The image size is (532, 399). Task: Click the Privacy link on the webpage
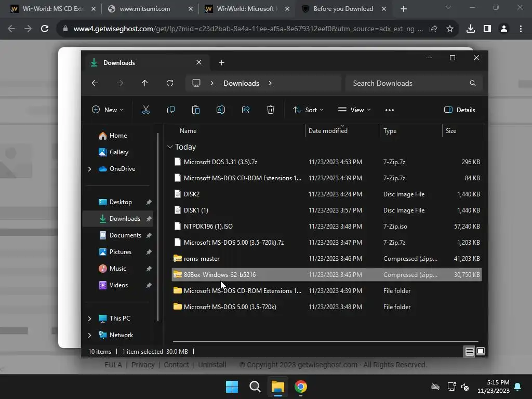point(143,365)
